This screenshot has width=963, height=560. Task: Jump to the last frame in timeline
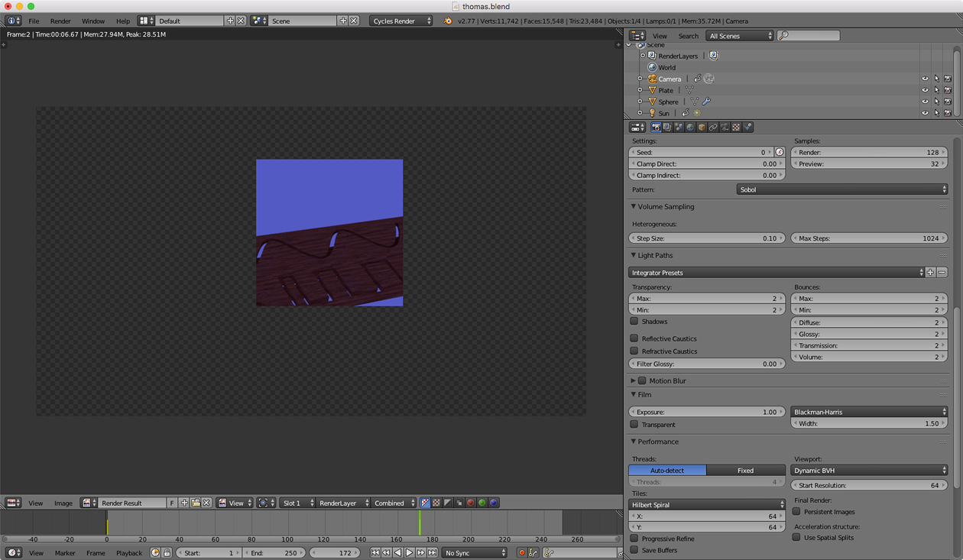[x=433, y=552]
